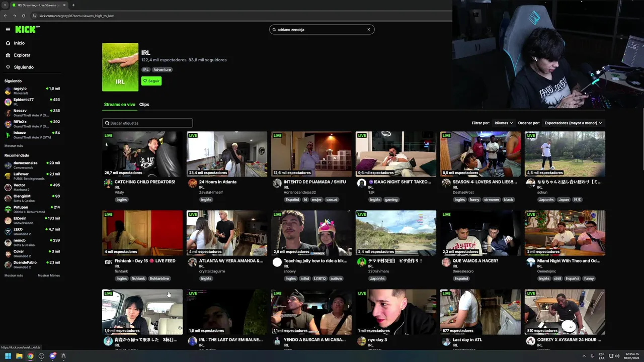Click the autism tag under shoovy stream
The height and width of the screenshot is (362, 644).
tap(336, 279)
